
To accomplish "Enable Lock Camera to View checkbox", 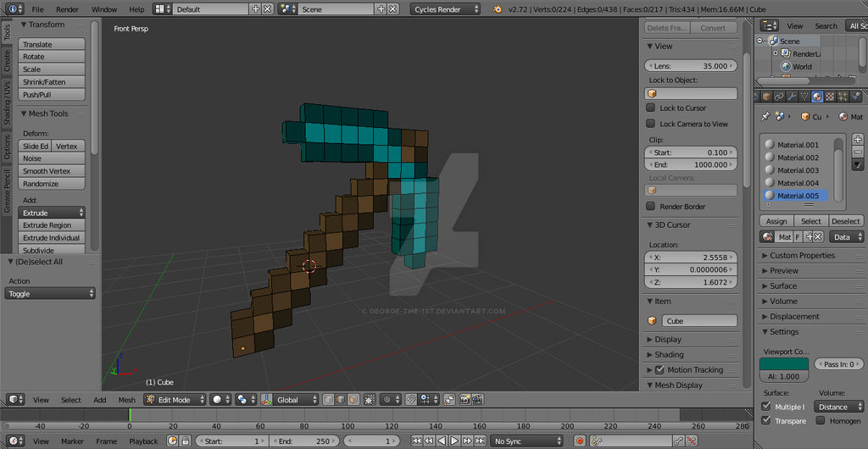I will [x=650, y=124].
